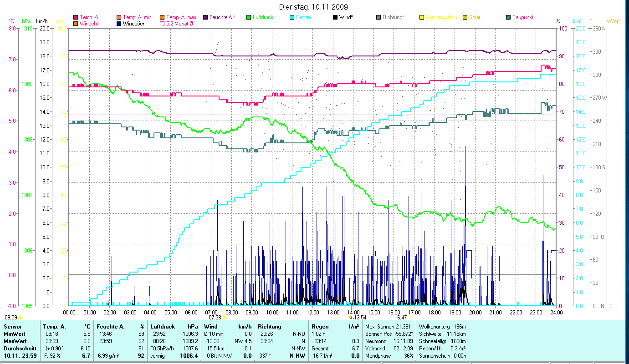The height and width of the screenshot is (364, 629).
Task: Click the current pressure value '1006.4'
Action: [189, 356]
